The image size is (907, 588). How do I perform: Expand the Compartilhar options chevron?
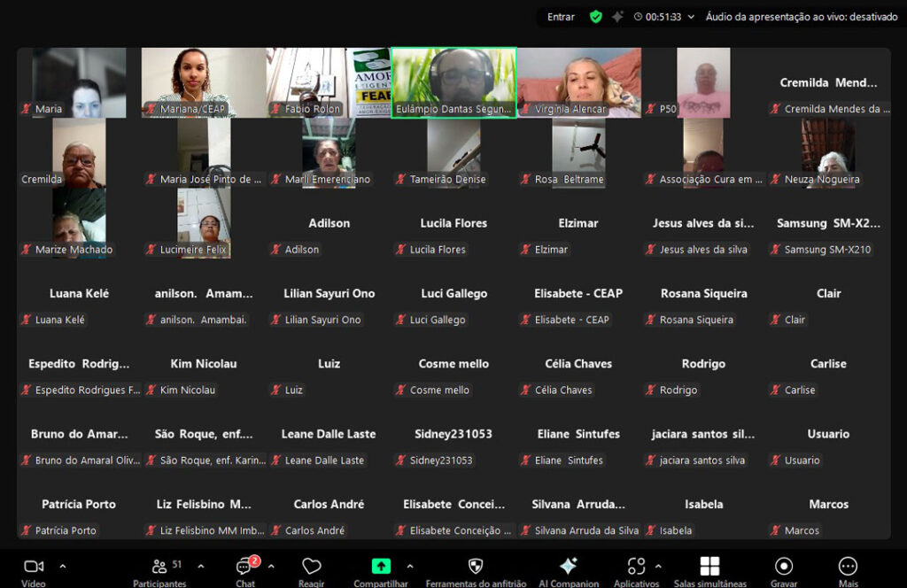409,565
